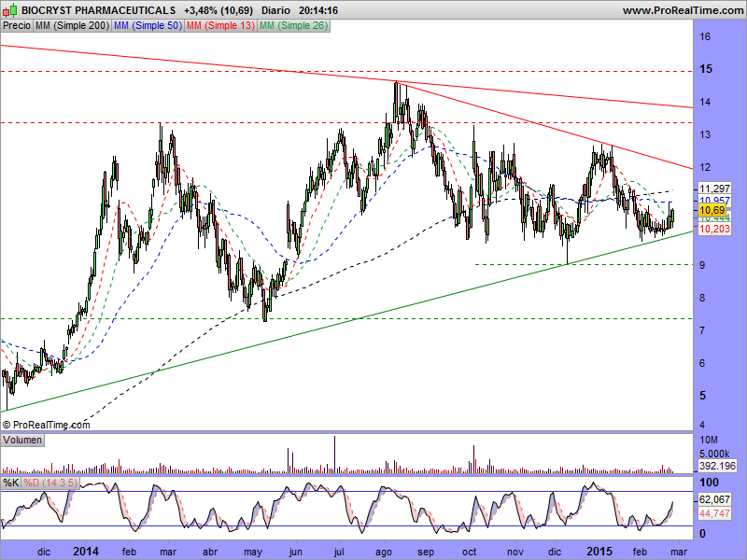This screenshot has height=560, width=747.
Task: Click the oct month label
Action: pos(470,552)
